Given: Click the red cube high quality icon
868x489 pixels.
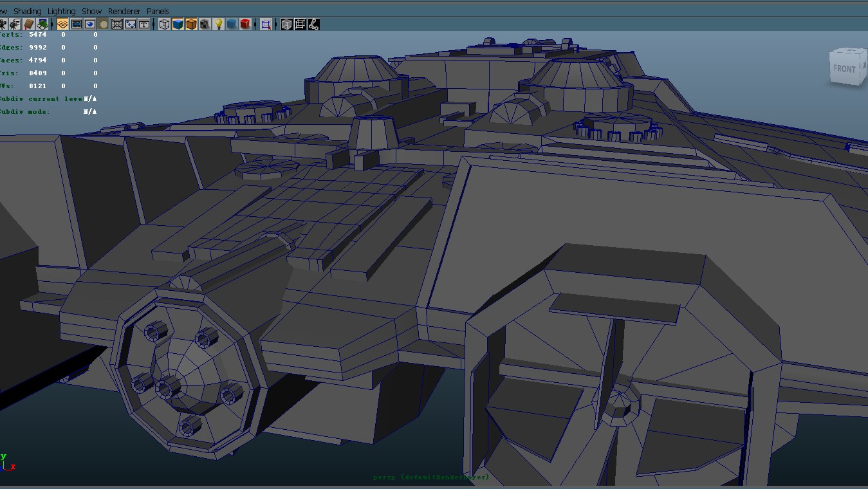Looking at the screenshot, I should click(245, 24).
